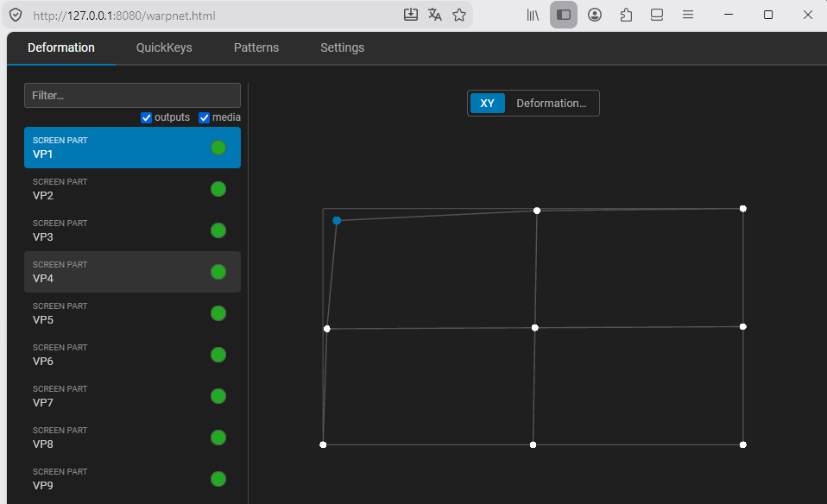Select the VP6 screen part
This screenshot has width=827, height=504.
[x=132, y=355]
